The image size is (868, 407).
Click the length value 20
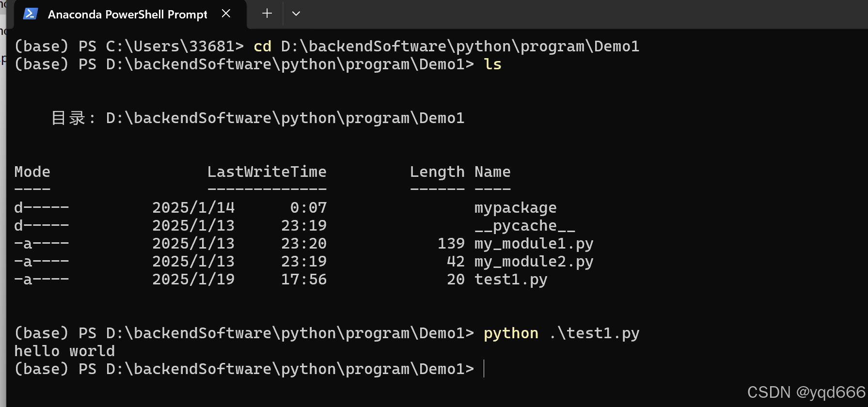[456, 279]
